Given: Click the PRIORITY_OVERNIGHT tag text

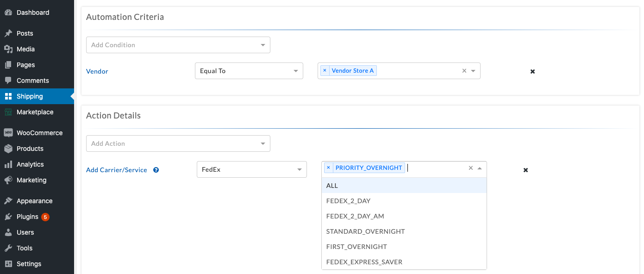Looking at the screenshot, I should pos(369,168).
